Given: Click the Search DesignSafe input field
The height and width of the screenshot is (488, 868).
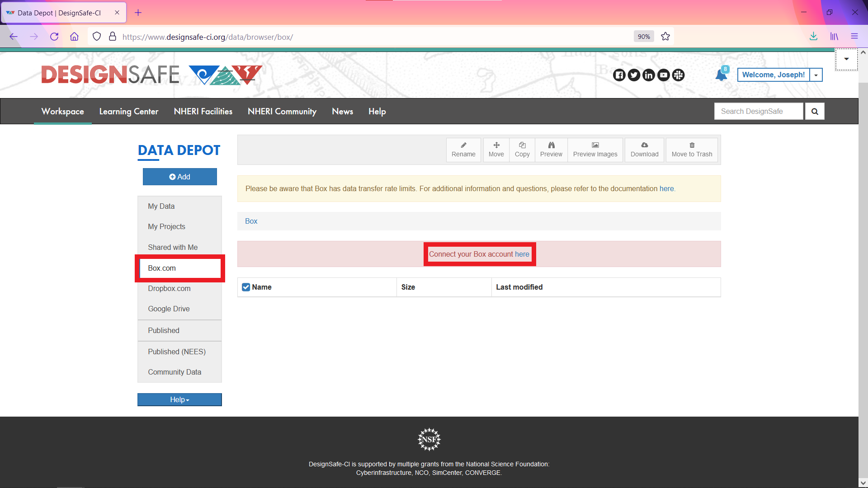Looking at the screenshot, I should pos(759,111).
